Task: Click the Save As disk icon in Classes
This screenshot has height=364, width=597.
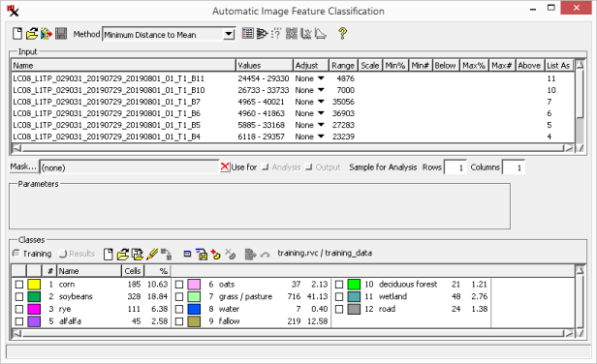Action: coord(202,254)
